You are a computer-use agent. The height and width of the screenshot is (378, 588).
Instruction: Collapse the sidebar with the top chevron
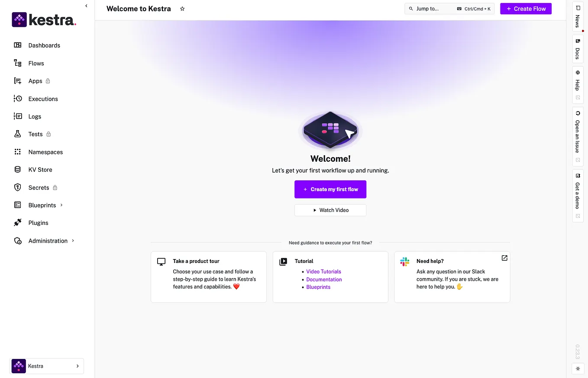86,6
